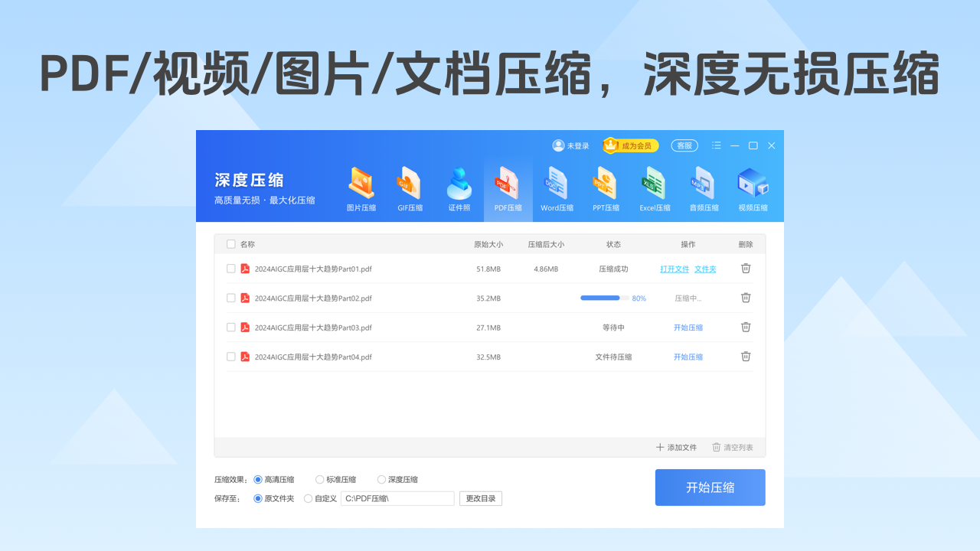Open the PPT压缩 tool
The image size is (980, 551).
[x=606, y=186]
